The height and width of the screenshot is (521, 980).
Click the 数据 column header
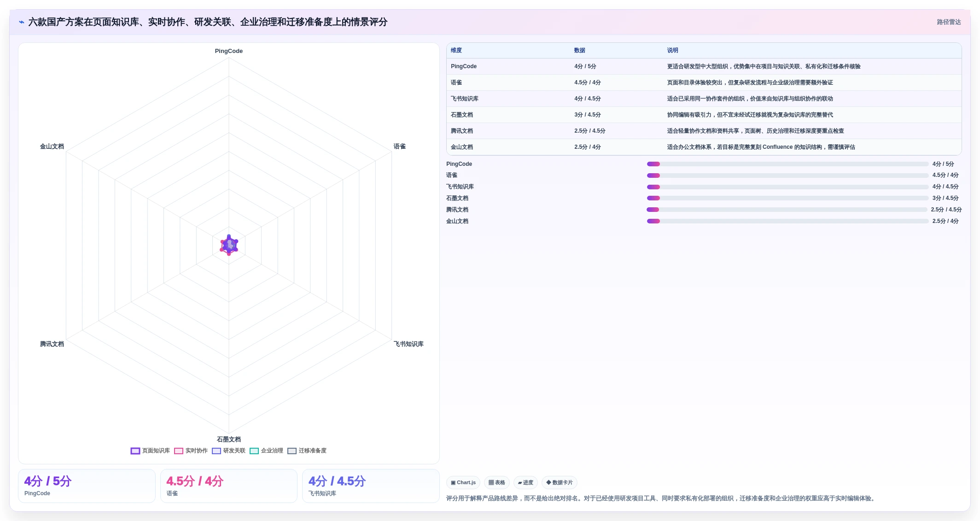(x=580, y=50)
